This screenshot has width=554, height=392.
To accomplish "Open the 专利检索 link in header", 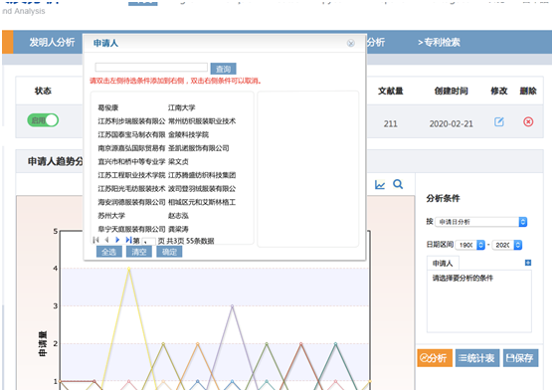I will point(439,43).
